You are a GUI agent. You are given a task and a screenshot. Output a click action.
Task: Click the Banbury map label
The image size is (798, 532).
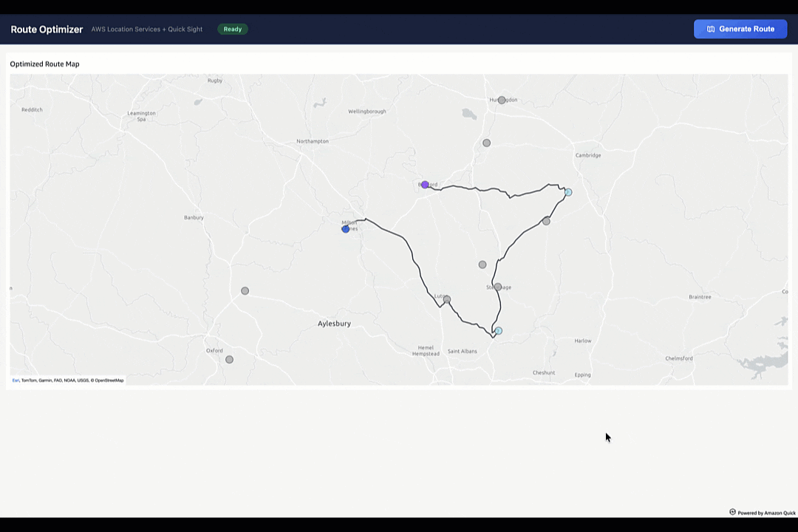pyautogui.click(x=194, y=217)
